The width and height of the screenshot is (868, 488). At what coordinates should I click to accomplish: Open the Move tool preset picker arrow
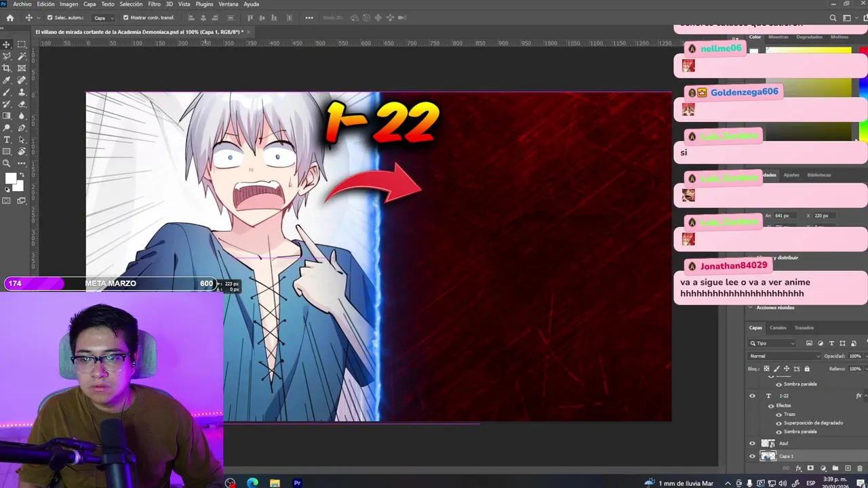[39, 18]
